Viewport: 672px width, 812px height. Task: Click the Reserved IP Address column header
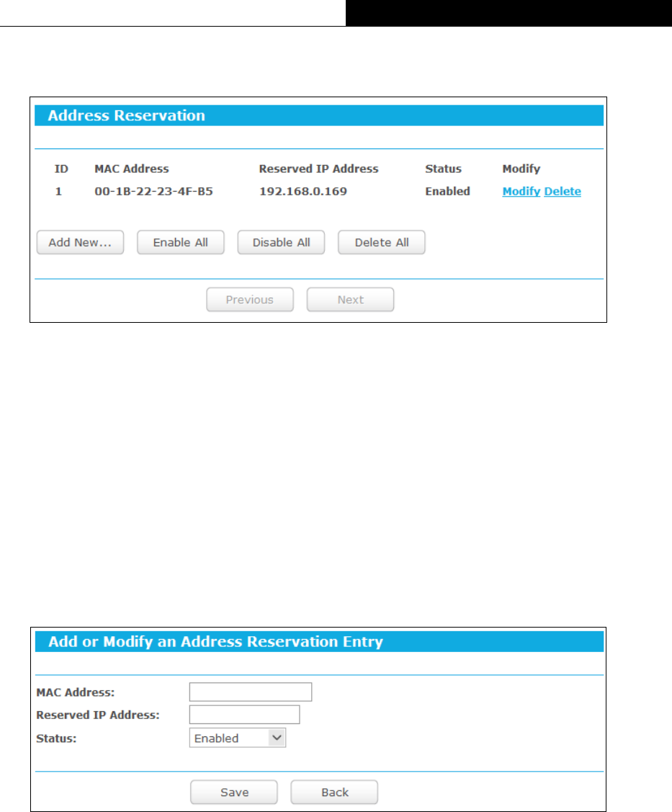click(319, 169)
